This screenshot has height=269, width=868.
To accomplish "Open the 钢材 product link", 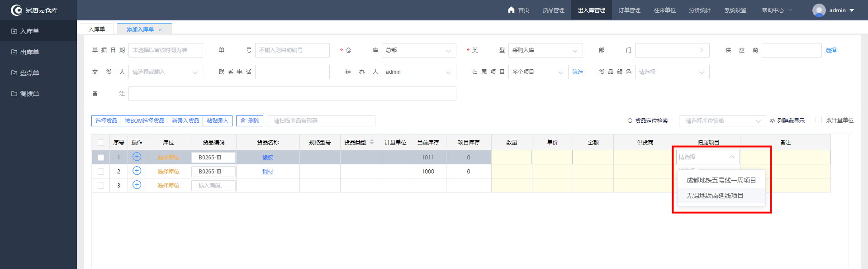I will pyautogui.click(x=268, y=172).
